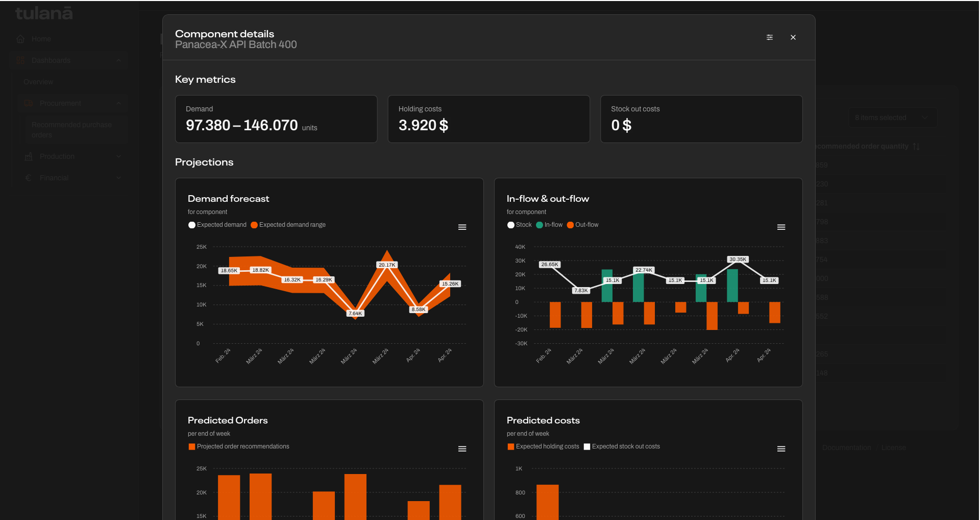Open the Predicted costs chart options menu

[x=781, y=448]
